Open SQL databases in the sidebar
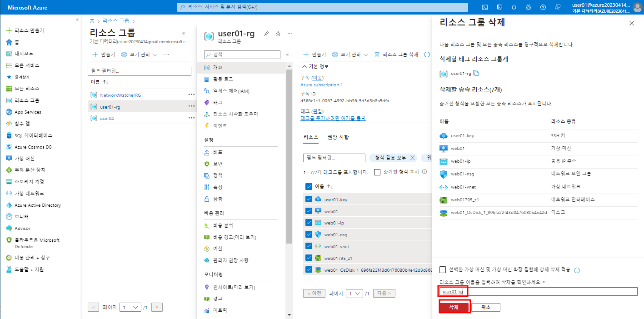 (x=33, y=135)
